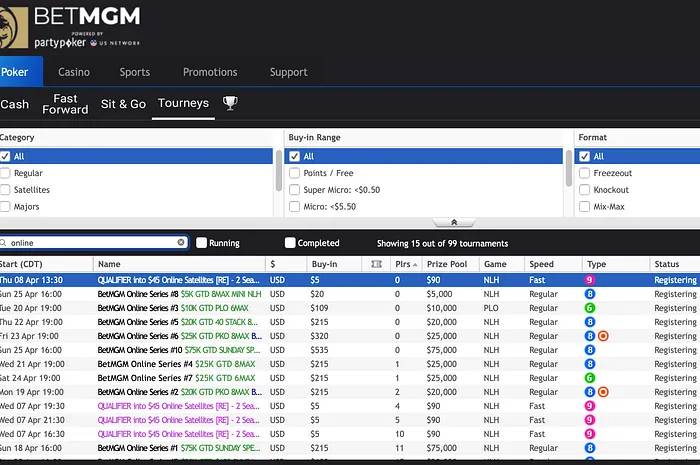Open the trophy icon tab

click(230, 103)
